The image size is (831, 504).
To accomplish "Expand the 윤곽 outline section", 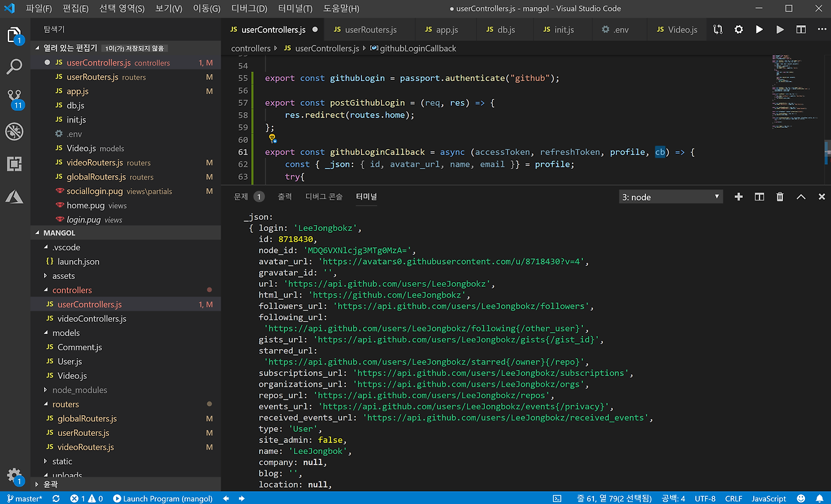I will (50, 484).
